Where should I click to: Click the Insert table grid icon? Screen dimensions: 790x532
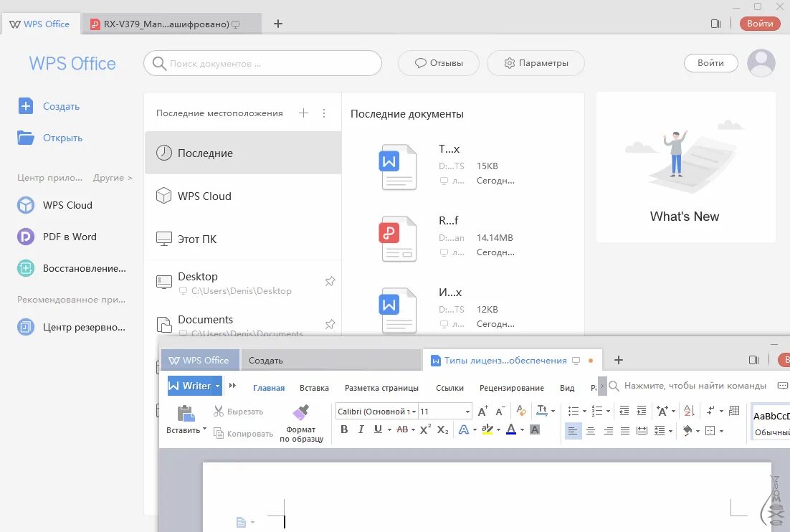[x=734, y=411]
